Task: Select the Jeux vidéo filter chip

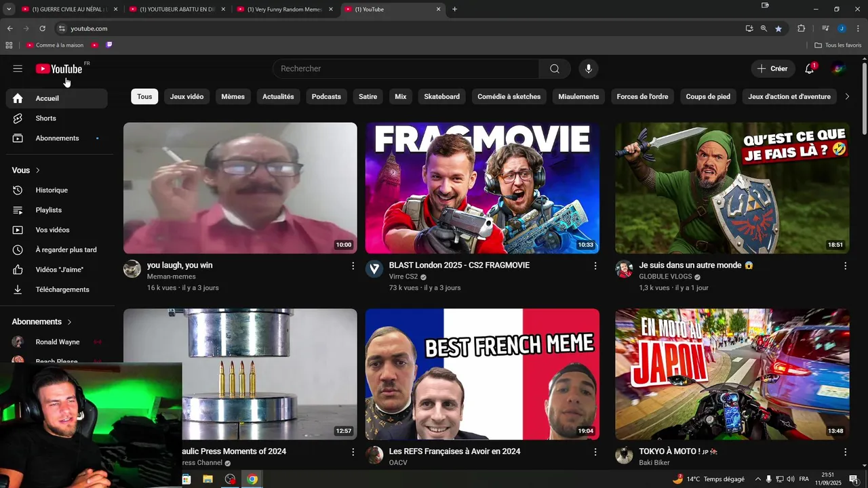Action: [x=186, y=96]
